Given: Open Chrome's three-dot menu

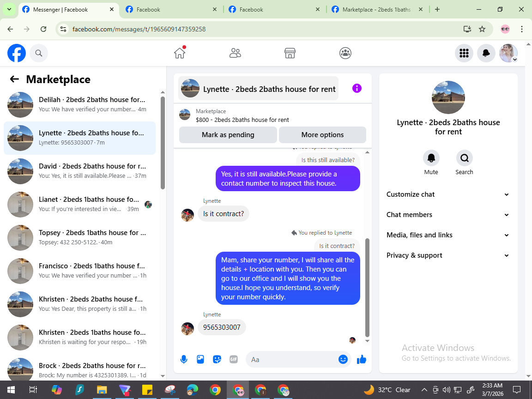Looking at the screenshot, I should click(522, 29).
